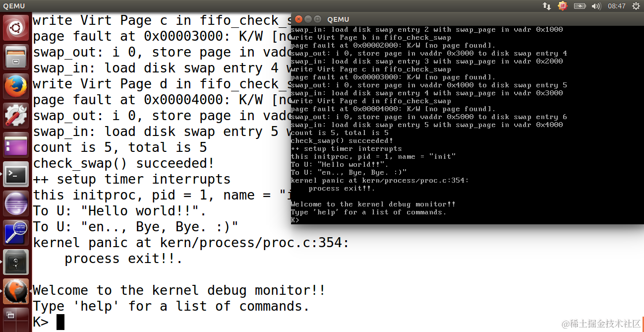Toggle the network arrows indicator
Screen dimensions: 644x332
[x=547, y=6]
